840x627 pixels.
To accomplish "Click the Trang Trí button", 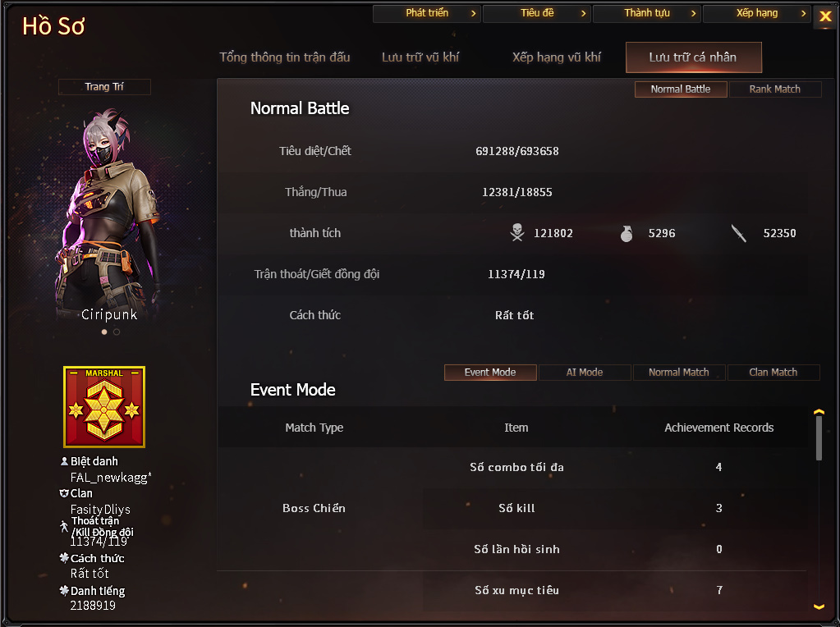I will pos(104,87).
